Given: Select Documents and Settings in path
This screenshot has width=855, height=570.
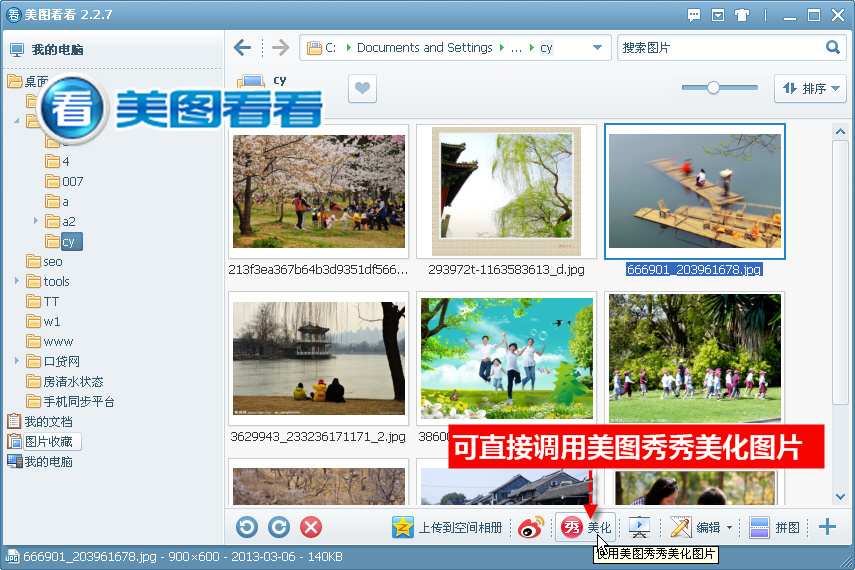Looking at the screenshot, I should 424,47.
